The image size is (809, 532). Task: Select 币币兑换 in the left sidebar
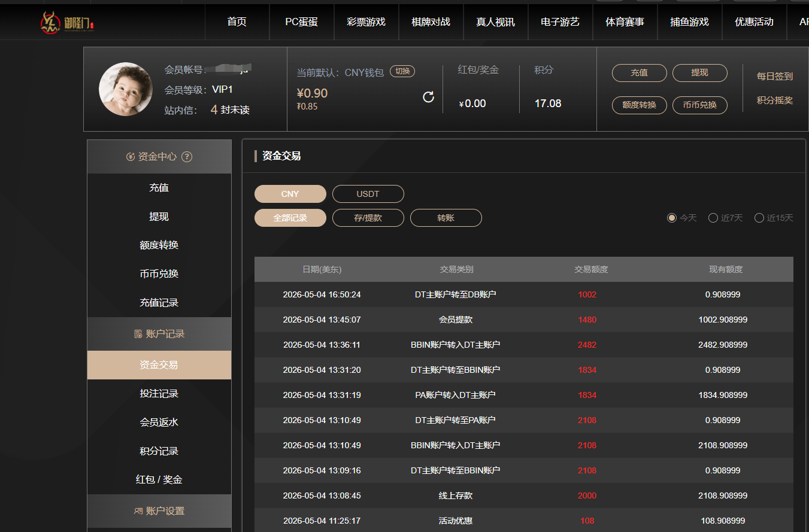(x=159, y=274)
